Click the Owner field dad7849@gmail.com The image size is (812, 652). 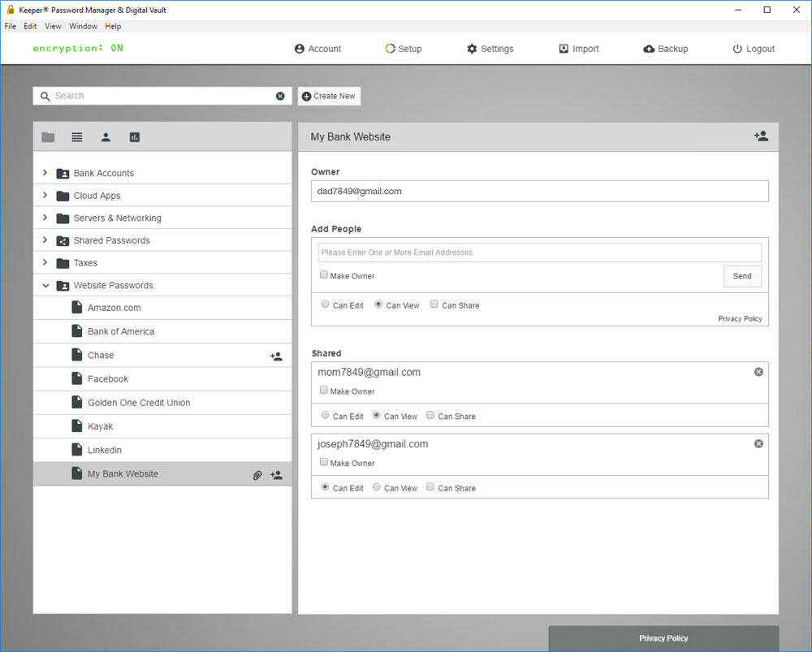(x=540, y=191)
